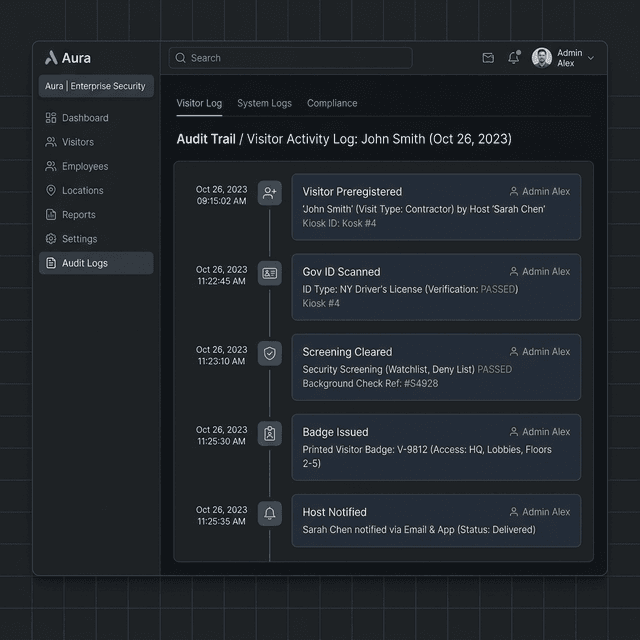Click the Badge Issued badge timeline icon
The width and height of the screenshot is (640, 640).
click(x=269, y=433)
